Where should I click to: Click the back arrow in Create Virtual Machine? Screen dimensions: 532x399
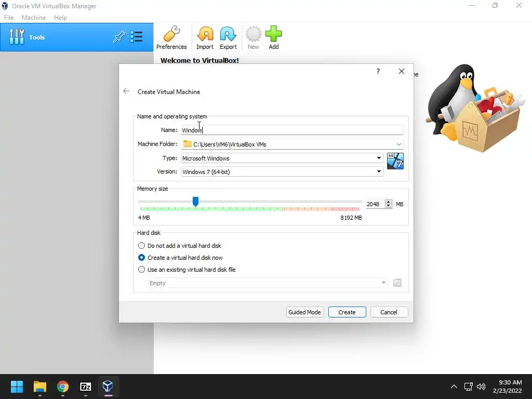(126, 91)
